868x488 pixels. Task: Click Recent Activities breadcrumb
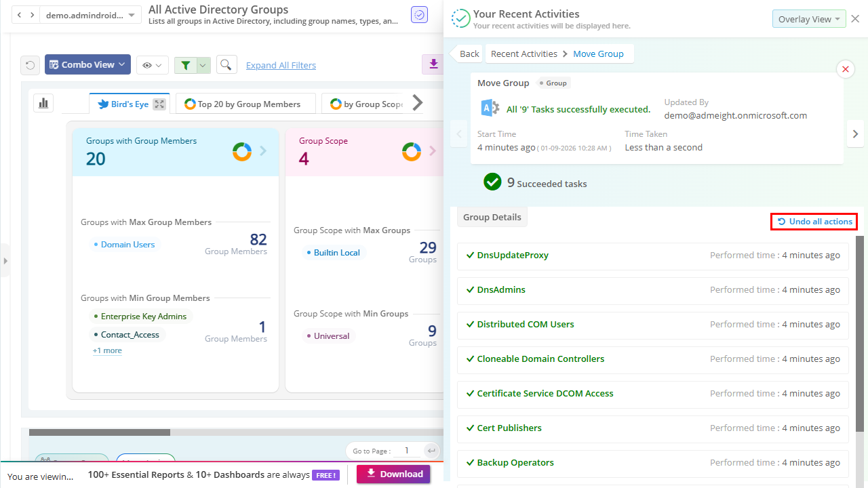tap(524, 54)
